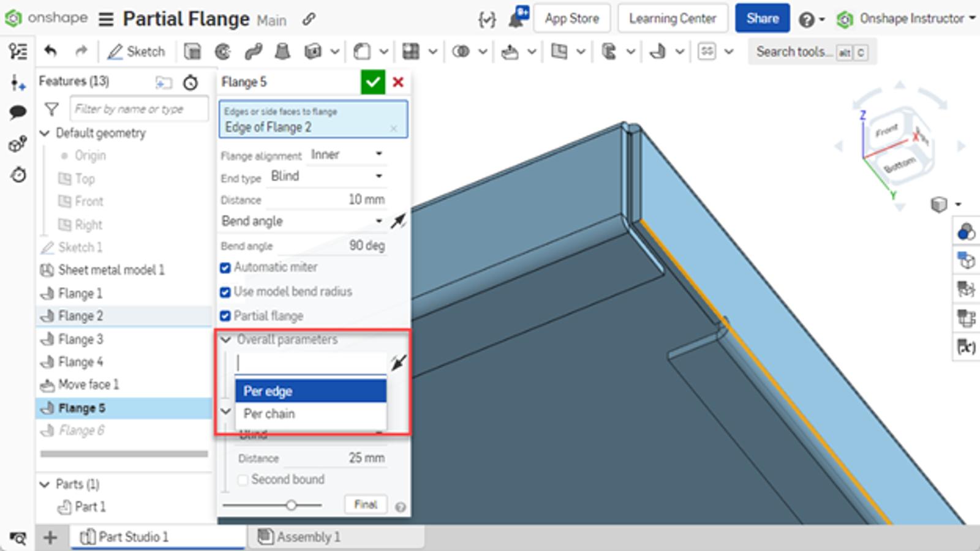Screen dimensions: 980x551
Task: Switch to the Assembly 1 tab
Action: click(309, 537)
